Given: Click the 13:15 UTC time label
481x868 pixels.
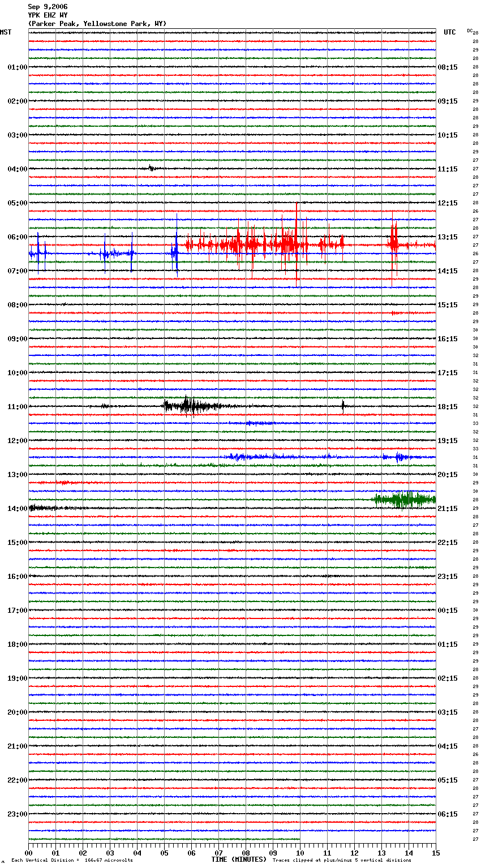Looking at the screenshot, I should [x=448, y=237].
